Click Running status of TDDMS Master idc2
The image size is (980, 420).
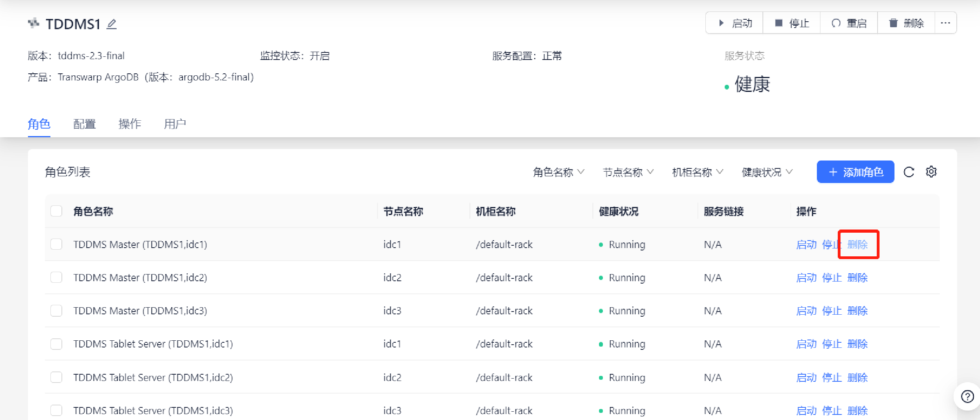(627, 278)
